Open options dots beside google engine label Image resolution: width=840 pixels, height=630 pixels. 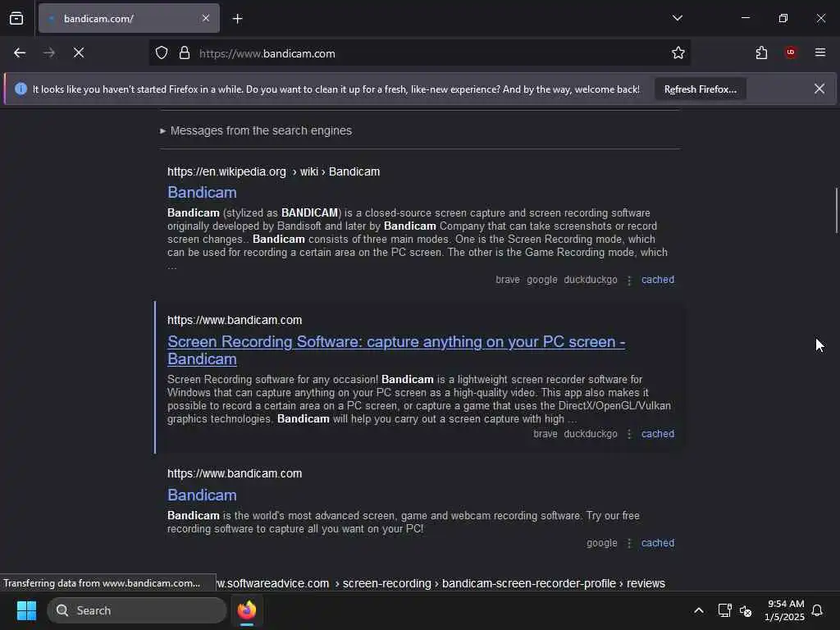629,544
